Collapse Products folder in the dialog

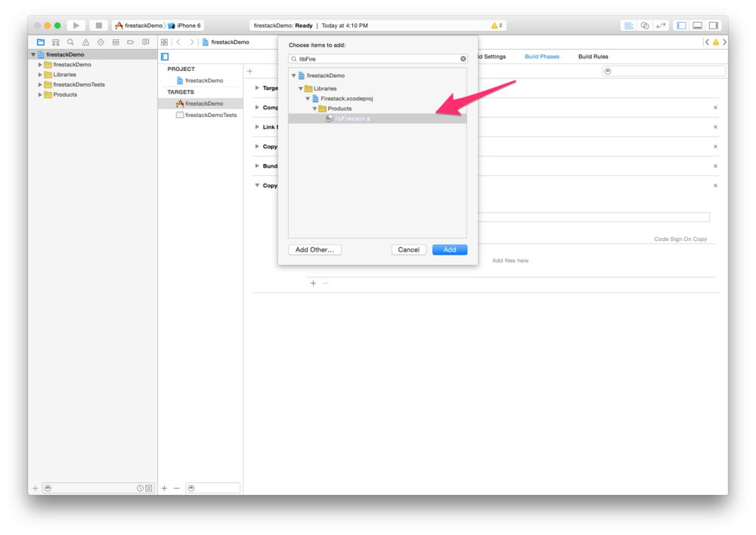click(x=314, y=109)
